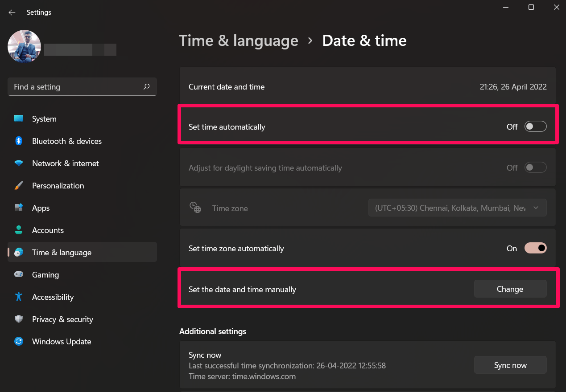
Task: Click the search magnifier icon
Action: click(x=146, y=87)
